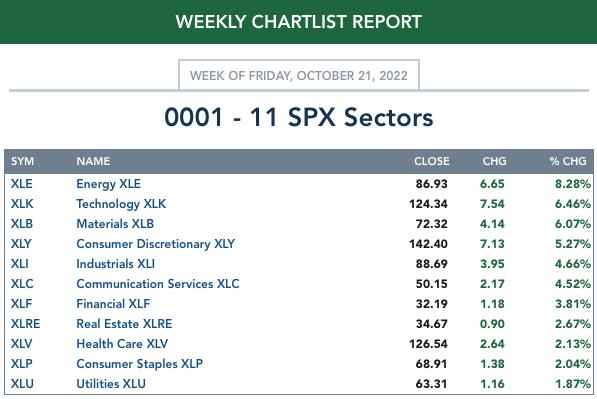The width and height of the screenshot is (597, 399).
Task: Sort by the NAME column header
Action: pos(93,161)
